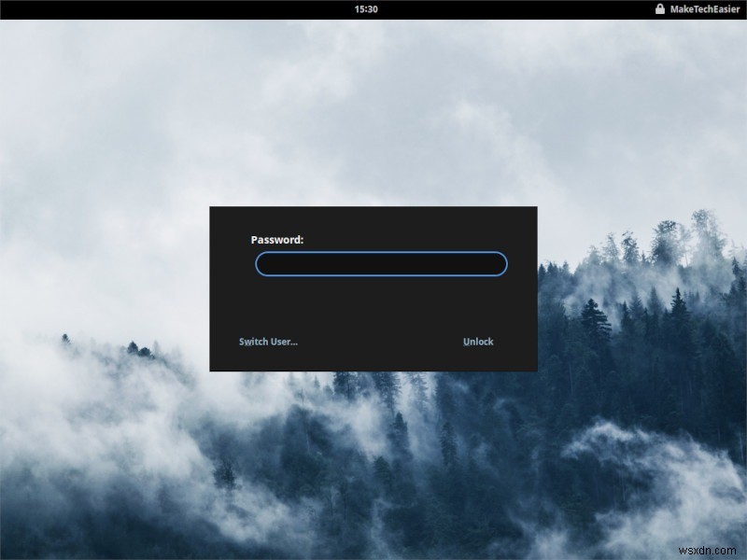The width and height of the screenshot is (747, 560).
Task: Click inside the rounded password box
Action: [381, 264]
